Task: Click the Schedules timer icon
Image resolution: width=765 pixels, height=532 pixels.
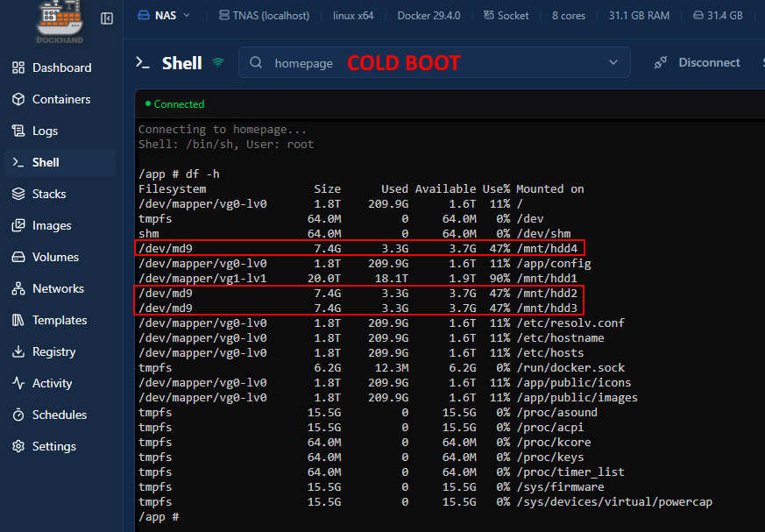Action: [18, 415]
